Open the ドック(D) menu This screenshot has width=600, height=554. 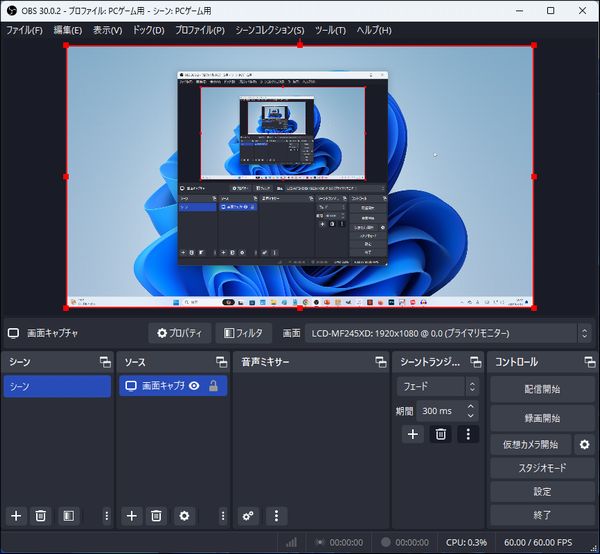148,30
